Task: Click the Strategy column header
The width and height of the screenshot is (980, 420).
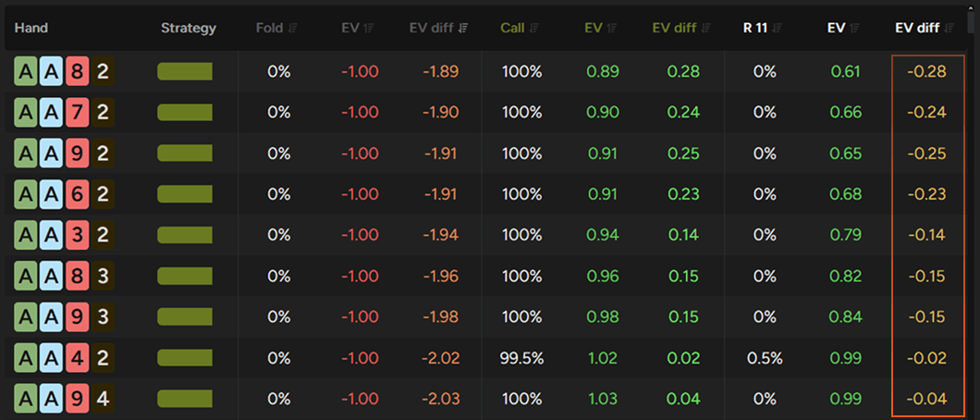Action: [189, 28]
